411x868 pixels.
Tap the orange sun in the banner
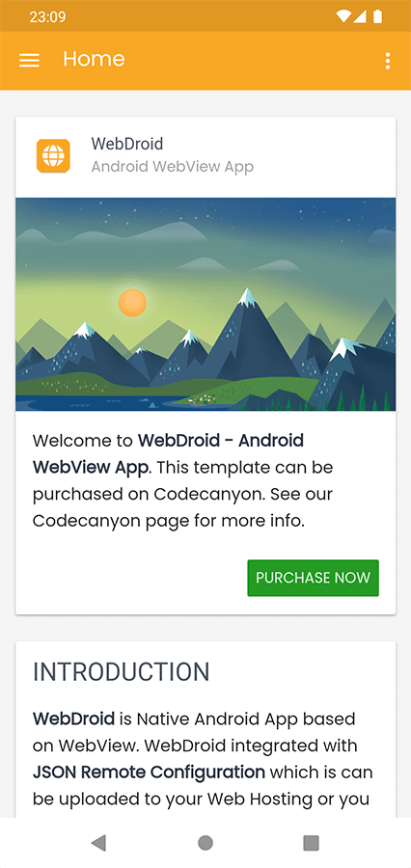(x=132, y=303)
